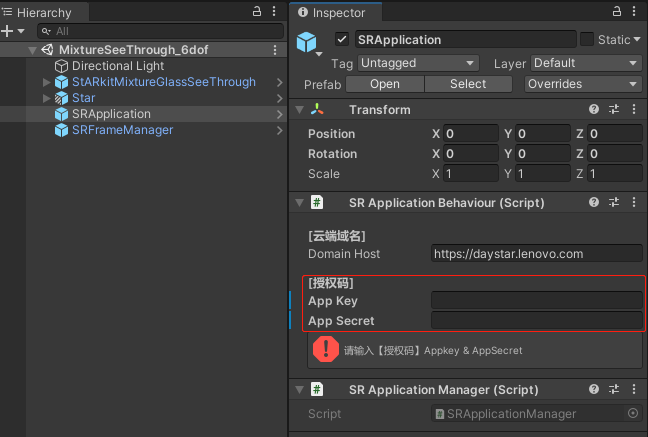Screen dimensions: 648x437
Task: Expand the StARkitMixtureGlassSeeThrough prefab
Action: [x=46, y=82]
